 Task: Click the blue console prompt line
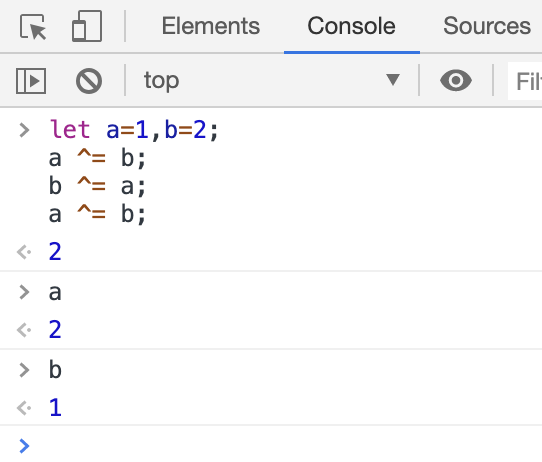(x=271, y=445)
